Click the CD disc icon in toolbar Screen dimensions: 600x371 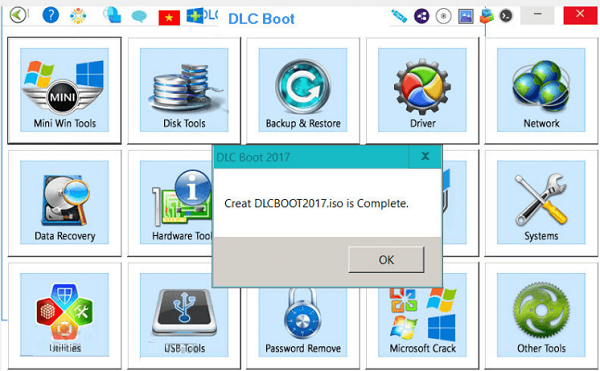(x=443, y=16)
